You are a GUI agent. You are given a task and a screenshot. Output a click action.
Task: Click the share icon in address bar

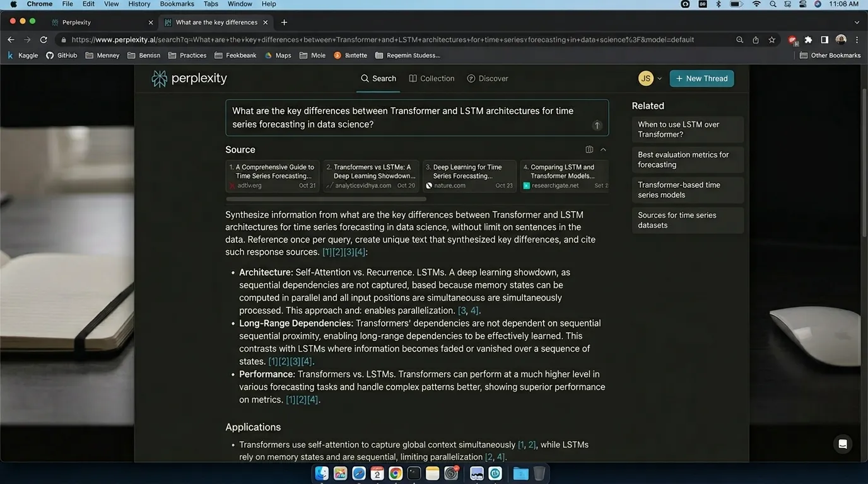coord(756,40)
